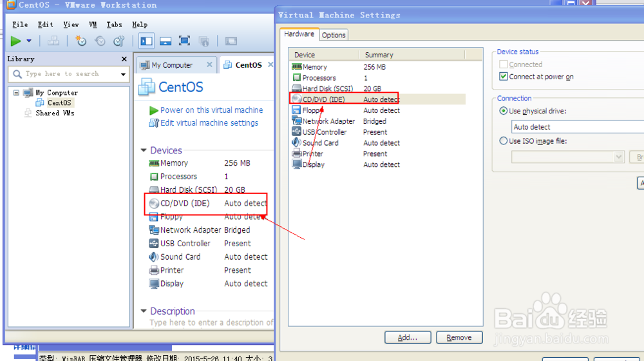
Task: Open the Auto detect physical drive dropdown
Action: tap(578, 127)
